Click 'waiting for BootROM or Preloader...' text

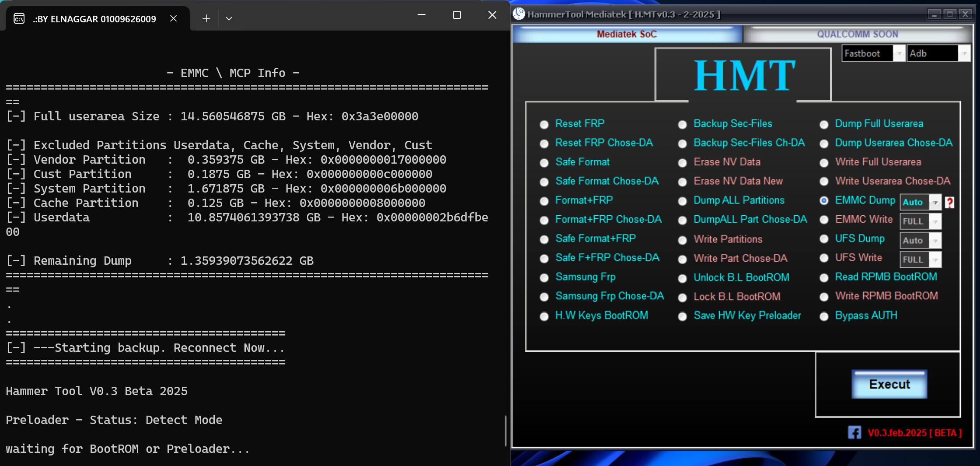[128, 449]
